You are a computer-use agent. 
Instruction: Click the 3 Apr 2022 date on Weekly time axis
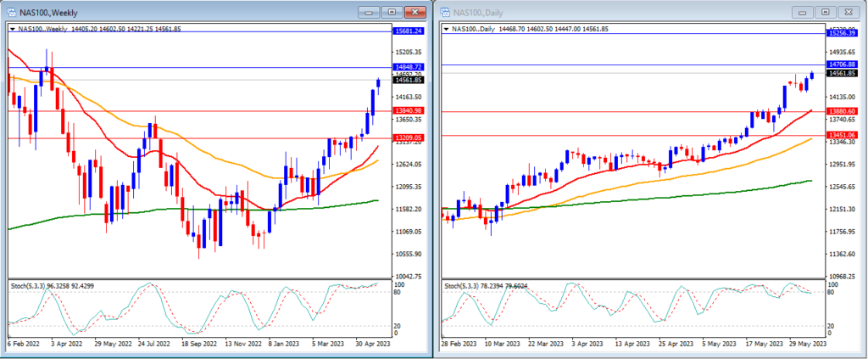click(x=66, y=344)
